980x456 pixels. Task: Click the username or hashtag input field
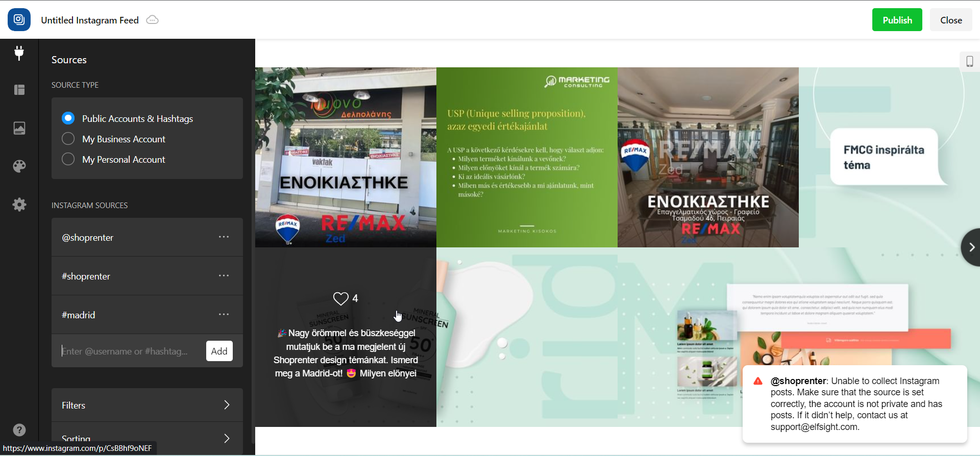(x=132, y=351)
